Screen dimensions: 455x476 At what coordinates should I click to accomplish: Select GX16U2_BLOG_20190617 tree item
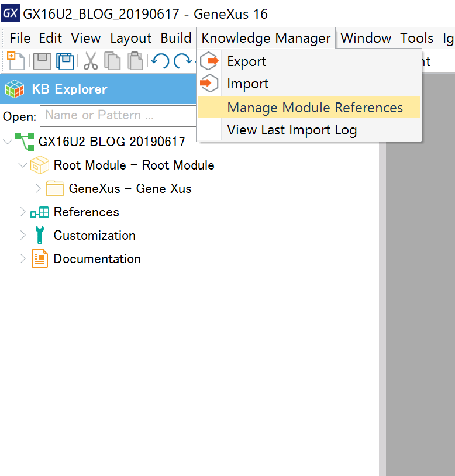pos(112,142)
